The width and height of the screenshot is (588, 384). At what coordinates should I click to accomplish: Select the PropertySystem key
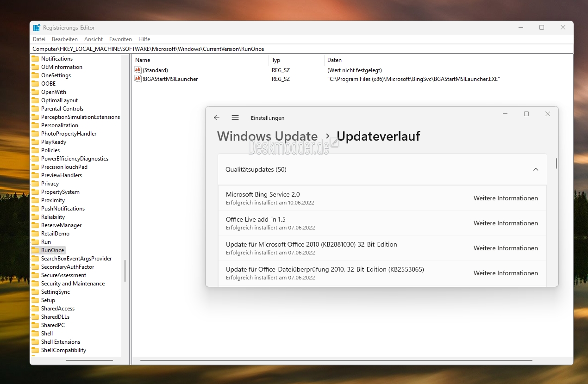(x=60, y=192)
